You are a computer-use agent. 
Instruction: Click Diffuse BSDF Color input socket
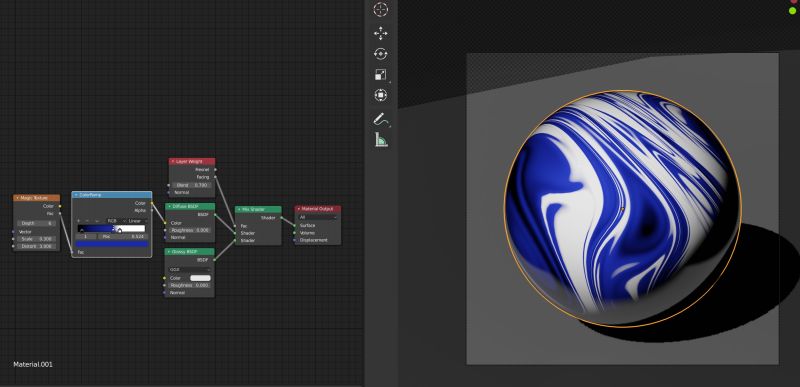[165, 223]
